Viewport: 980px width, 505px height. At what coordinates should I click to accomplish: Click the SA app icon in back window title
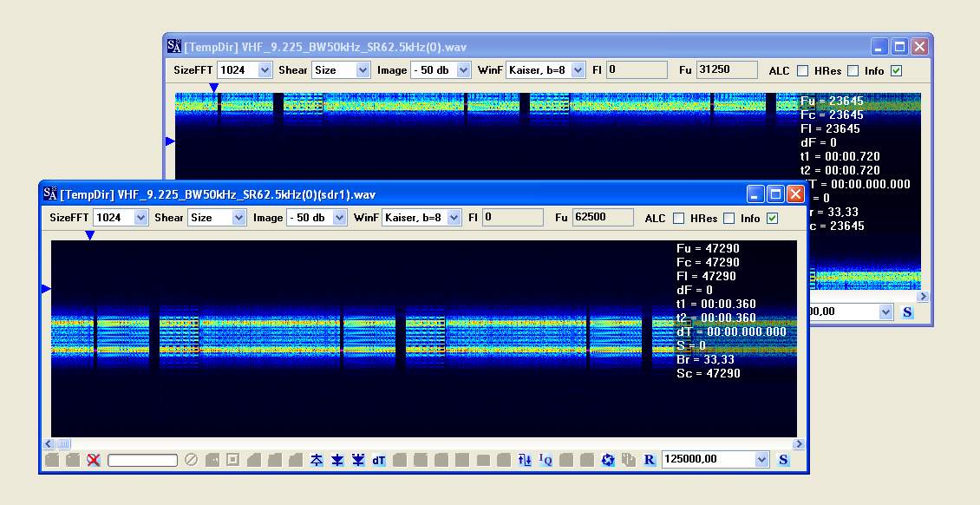(x=174, y=46)
